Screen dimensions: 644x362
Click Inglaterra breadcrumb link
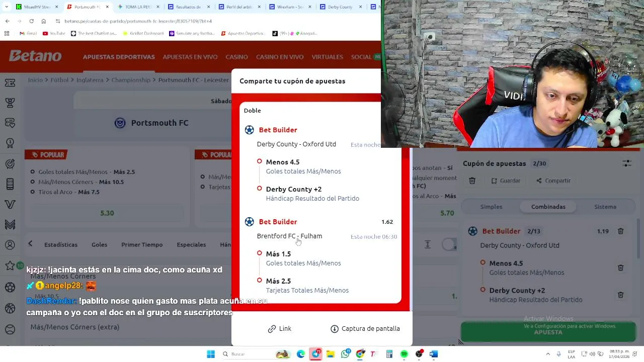[x=90, y=80]
